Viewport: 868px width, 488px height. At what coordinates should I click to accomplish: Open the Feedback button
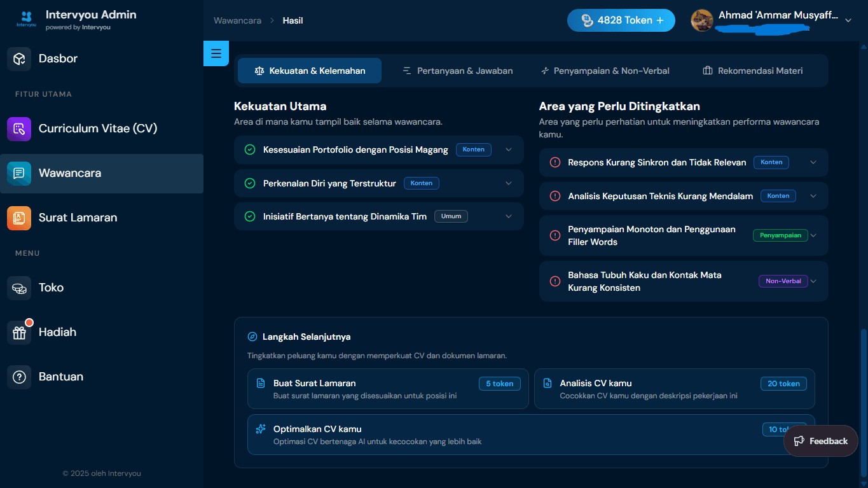pyautogui.click(x=820, y=441)
